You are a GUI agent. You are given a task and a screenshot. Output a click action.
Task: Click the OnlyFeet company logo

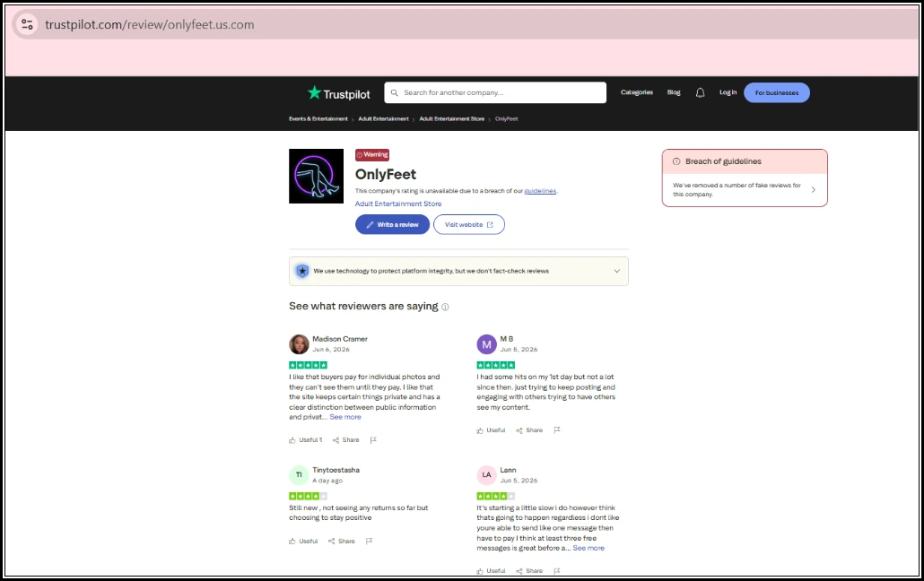316,177
